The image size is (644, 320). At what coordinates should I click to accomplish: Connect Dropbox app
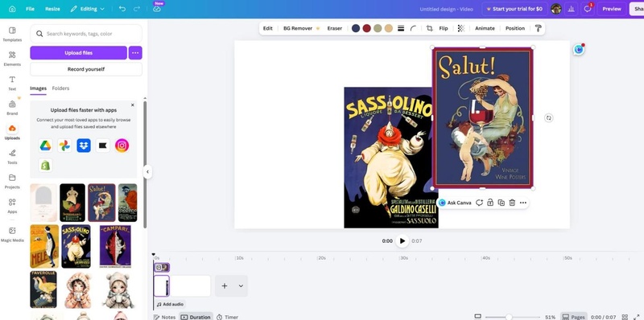coord(84,146)
